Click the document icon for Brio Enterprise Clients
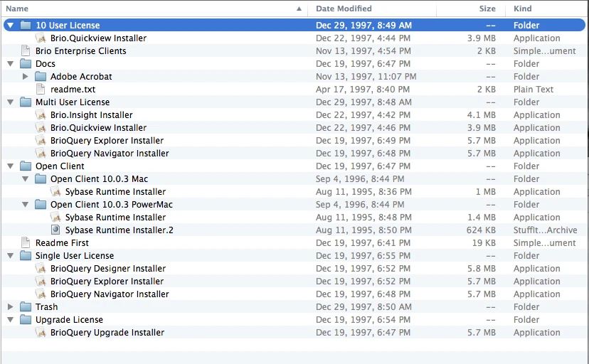The image size is (589, 364). pos(26,50)
